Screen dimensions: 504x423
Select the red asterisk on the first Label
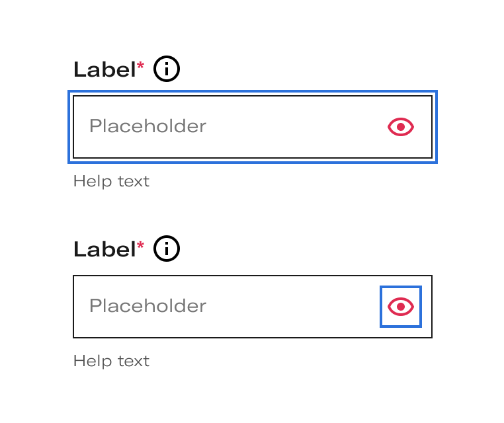pos(140,66)
